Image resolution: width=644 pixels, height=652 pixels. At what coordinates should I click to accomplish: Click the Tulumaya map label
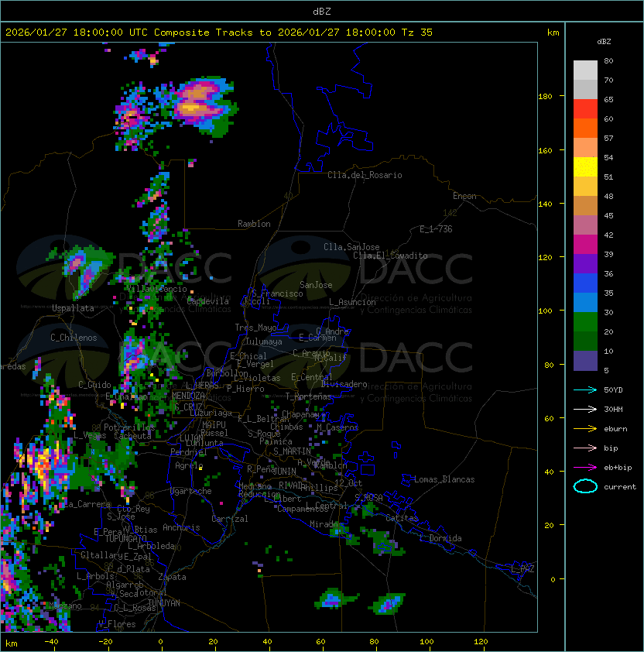[x=264, y=341]
